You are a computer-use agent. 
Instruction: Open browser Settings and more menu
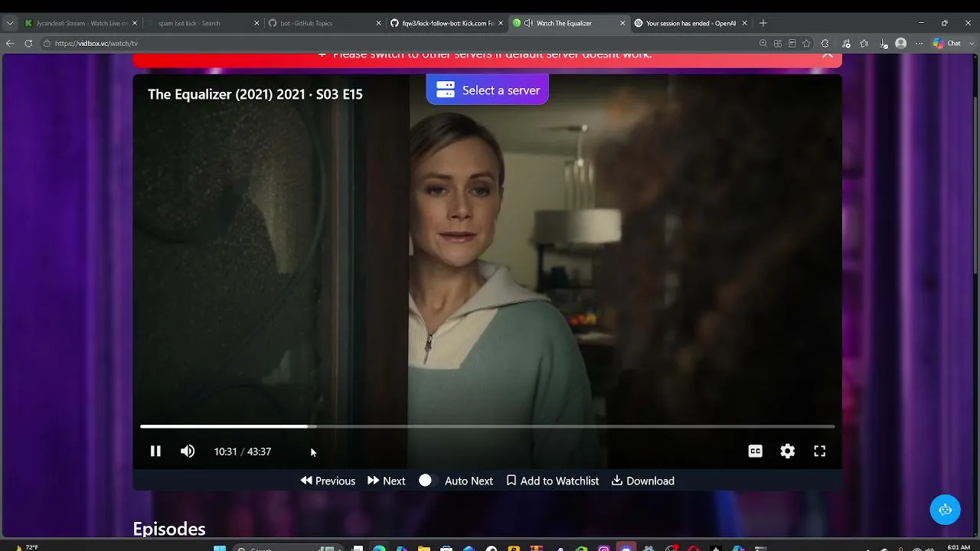click(x=920, y=44)
